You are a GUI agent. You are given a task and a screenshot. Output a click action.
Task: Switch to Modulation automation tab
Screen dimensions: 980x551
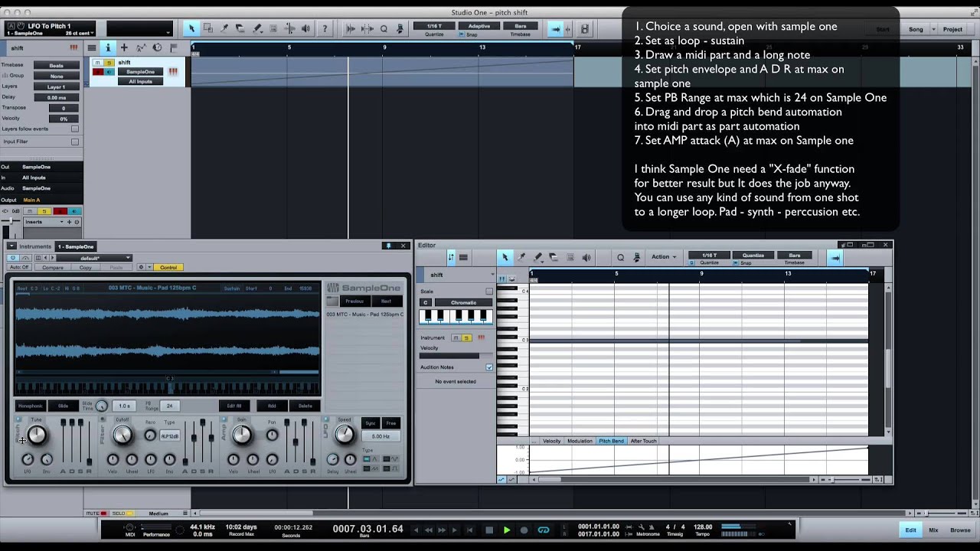point(580,441)
